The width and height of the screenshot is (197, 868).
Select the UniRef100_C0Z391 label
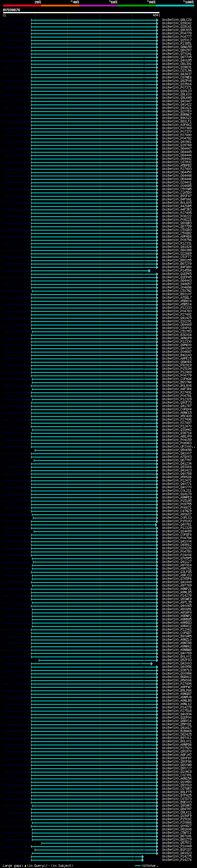click(x=177, y=775)
